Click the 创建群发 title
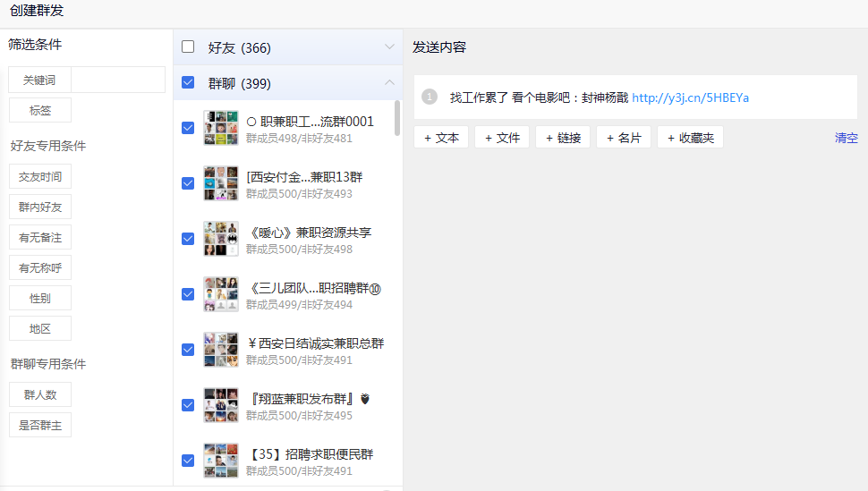The width and height of the screenshot is (868, 491). (x=37, y=10)
